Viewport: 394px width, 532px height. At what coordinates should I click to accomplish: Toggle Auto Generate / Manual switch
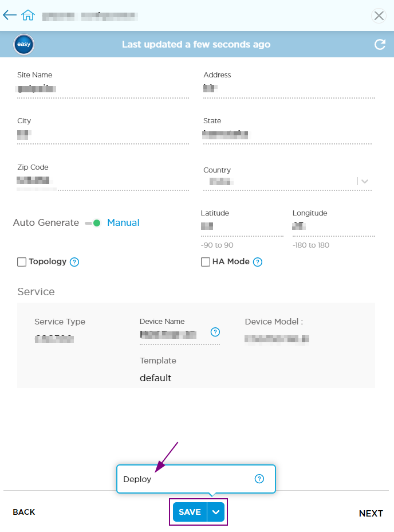(x=93, y=223)
